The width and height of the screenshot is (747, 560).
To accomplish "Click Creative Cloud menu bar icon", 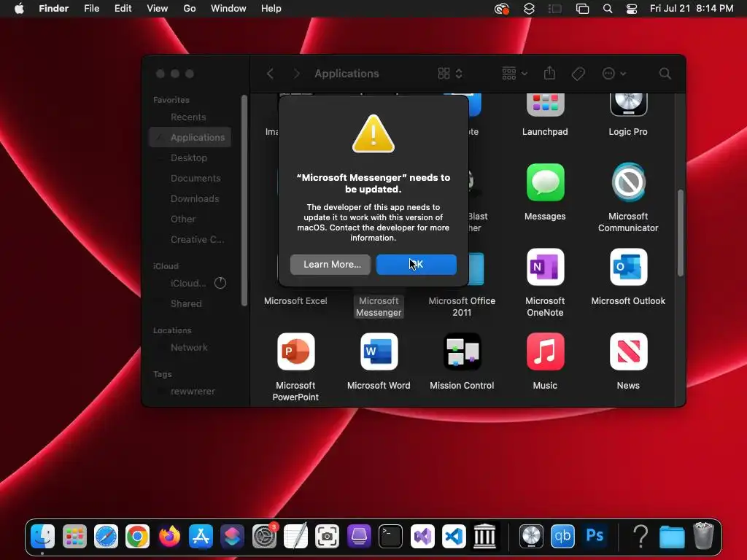I will coord(502,9).
